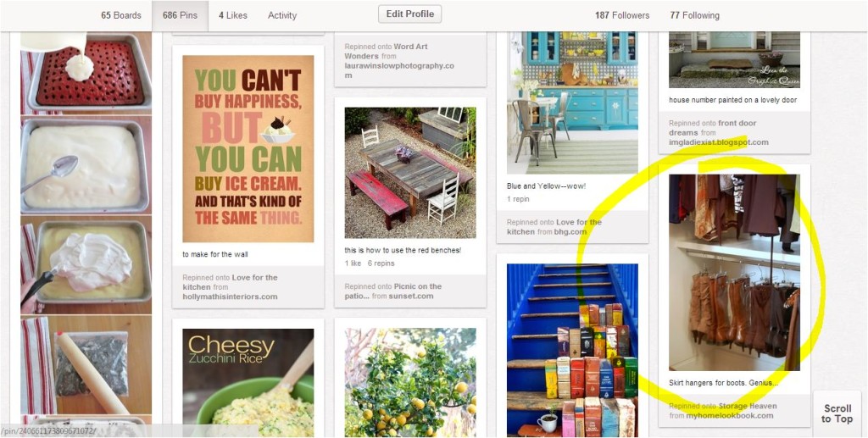Open the ice cream quote poster pin
Image resolution: width=868 pixels, height=438 pixels.
point(248,148)
